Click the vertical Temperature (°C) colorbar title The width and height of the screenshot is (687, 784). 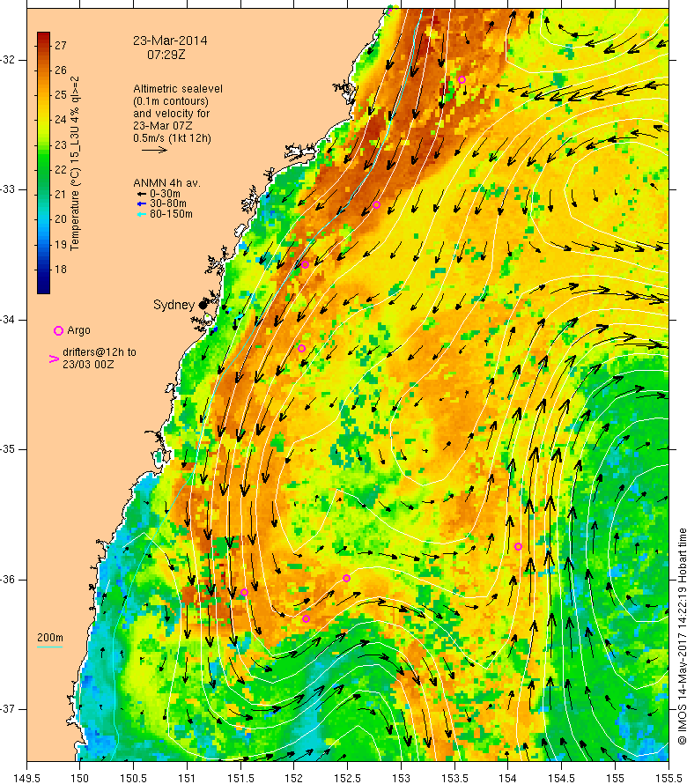pos(75,164)
